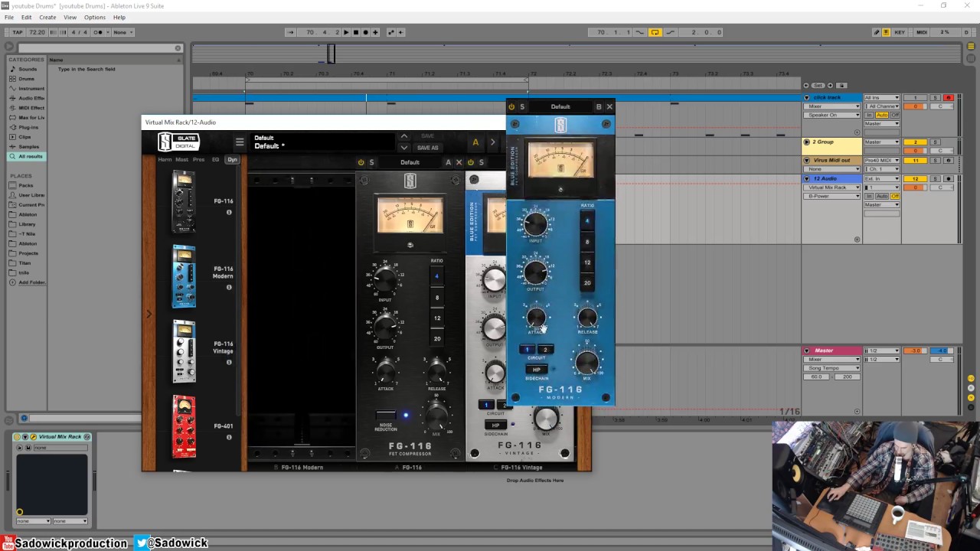This screenshot has height=551, width=980.
Task: Open the Edit menu
Action: [27, 17]
